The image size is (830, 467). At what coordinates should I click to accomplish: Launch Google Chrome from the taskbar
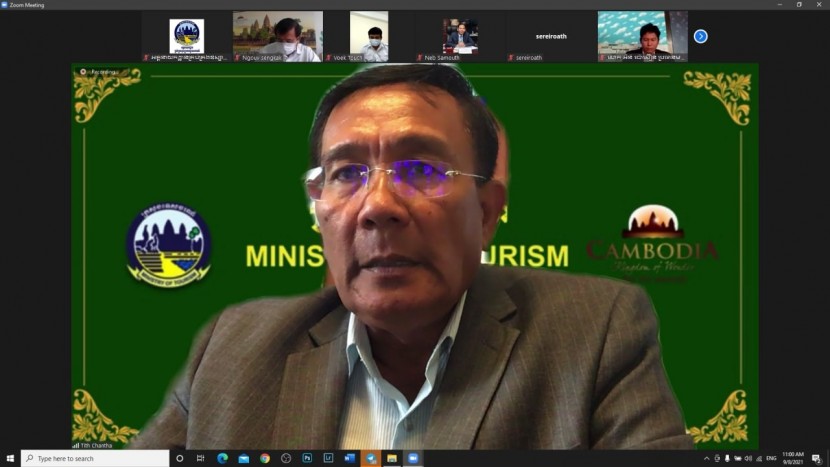(x=265, y=458)
